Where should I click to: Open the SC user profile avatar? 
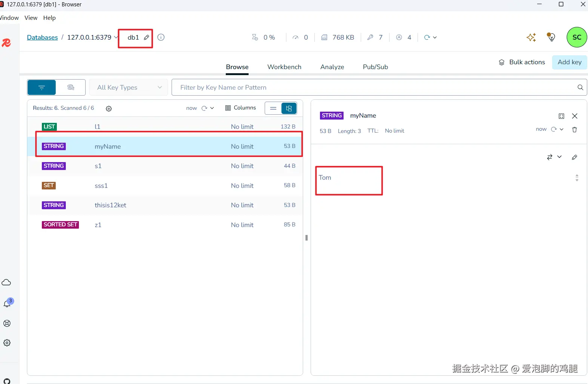pos(577,37)
